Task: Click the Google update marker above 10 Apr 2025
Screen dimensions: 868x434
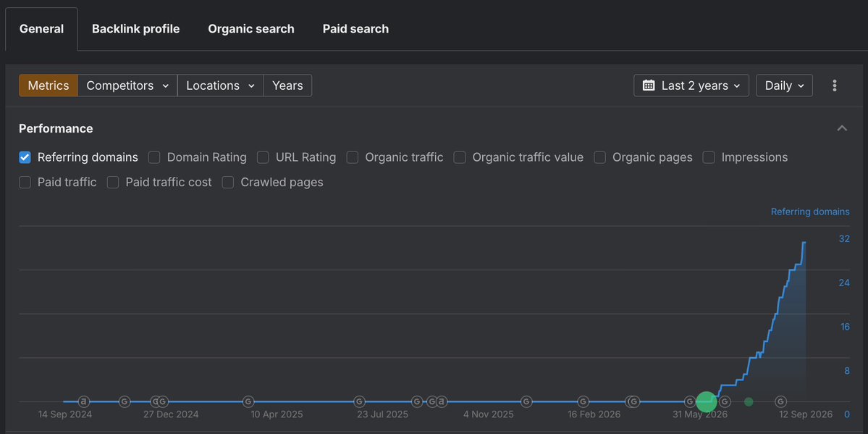Action: click(x=248, y=401)
